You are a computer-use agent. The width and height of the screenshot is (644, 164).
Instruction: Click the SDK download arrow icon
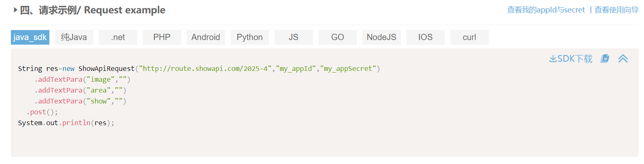[553, 59]
